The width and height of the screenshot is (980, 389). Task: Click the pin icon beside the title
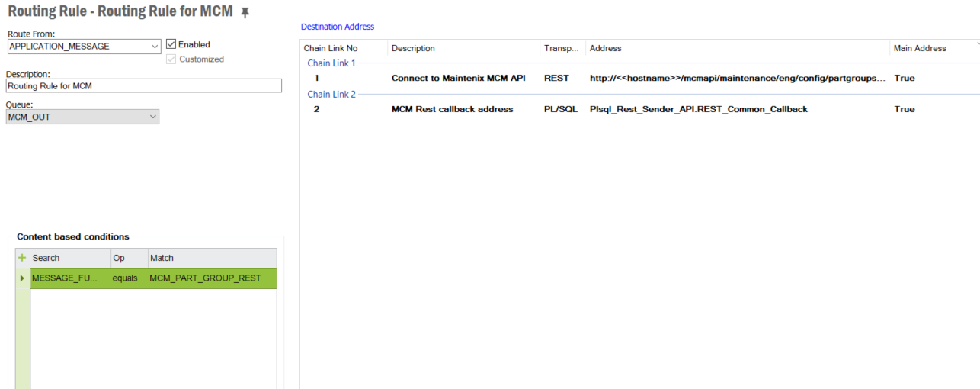[245, 13]
